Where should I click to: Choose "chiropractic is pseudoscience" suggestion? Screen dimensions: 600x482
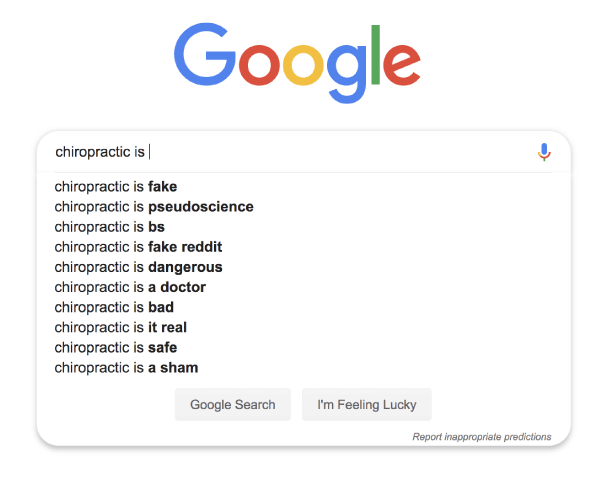point(154,207)
